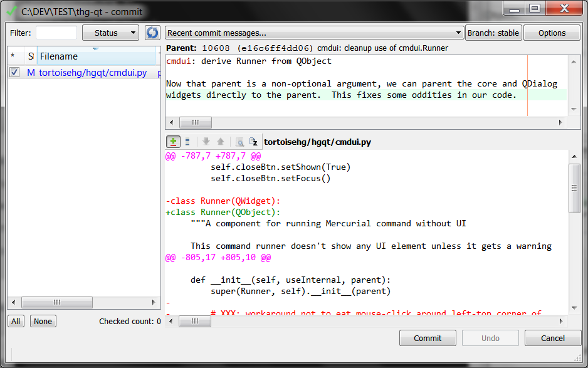The image size is (588, 368).
Task: Click the next diff down arrow
Action: pos(206,142)
